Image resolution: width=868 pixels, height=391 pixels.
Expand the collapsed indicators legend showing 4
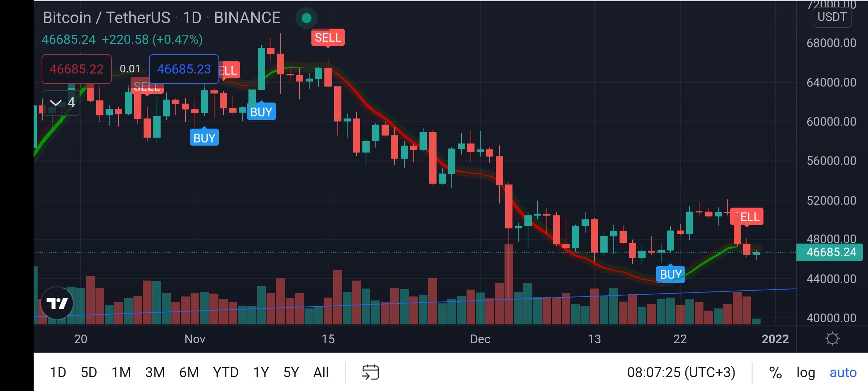point(61,103)
